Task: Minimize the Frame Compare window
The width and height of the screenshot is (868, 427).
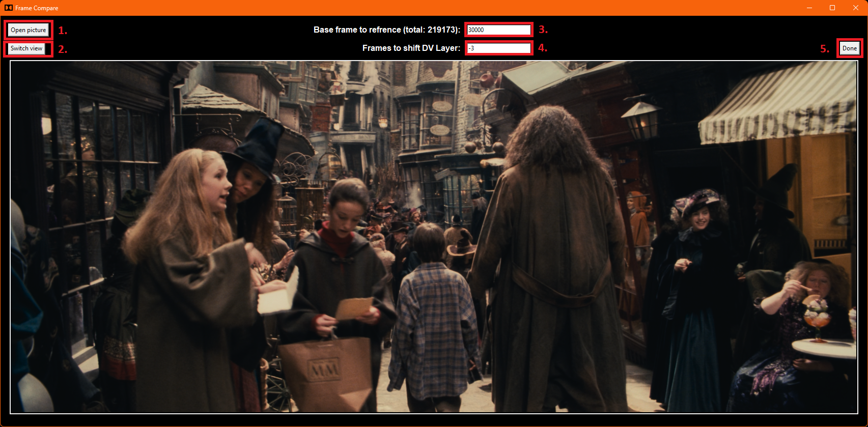Action: [809, 8]
